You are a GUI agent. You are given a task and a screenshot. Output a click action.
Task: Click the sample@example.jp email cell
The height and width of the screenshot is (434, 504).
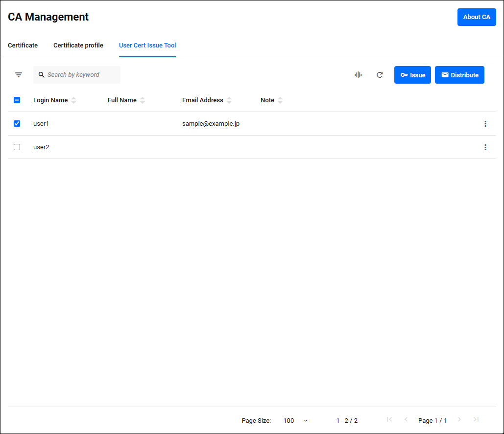tap(211, 124)
